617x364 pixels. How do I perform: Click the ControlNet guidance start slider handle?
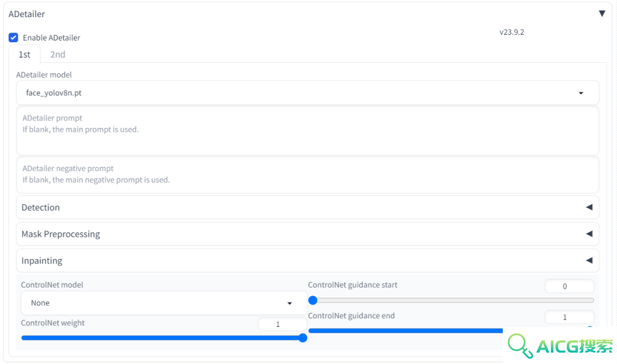coord(313,300)
